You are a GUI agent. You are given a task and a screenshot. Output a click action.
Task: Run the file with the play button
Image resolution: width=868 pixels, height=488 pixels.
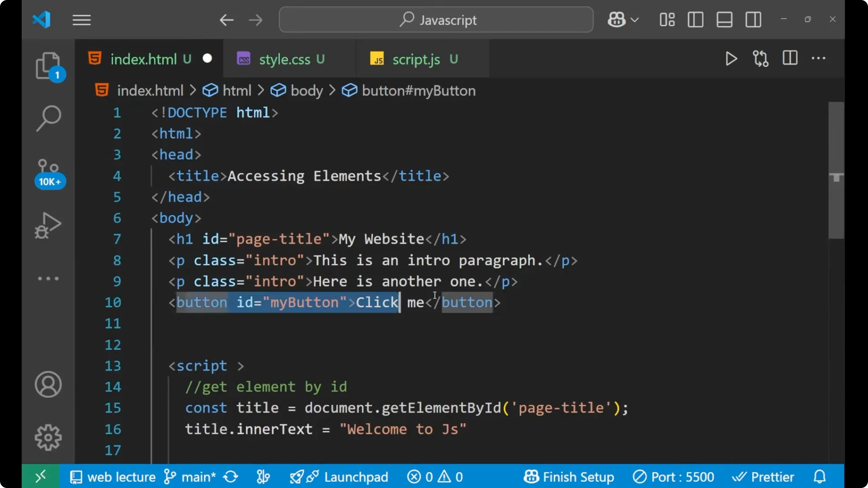(731, 59)
